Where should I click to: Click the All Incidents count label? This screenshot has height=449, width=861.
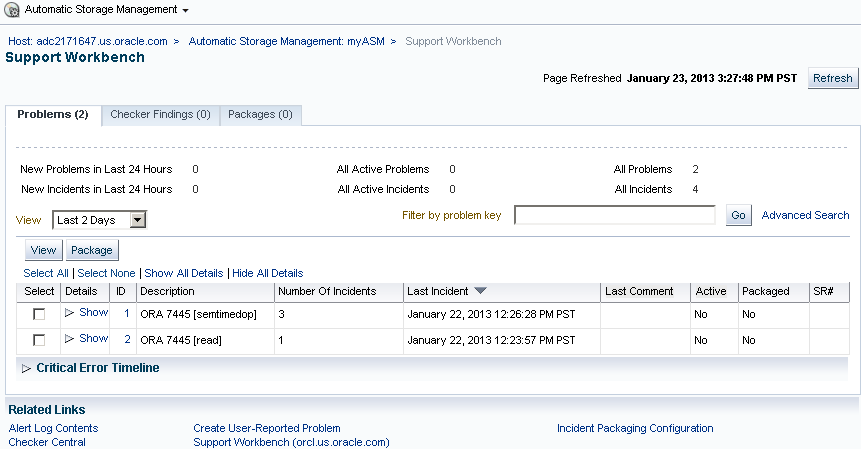point(643,189)
